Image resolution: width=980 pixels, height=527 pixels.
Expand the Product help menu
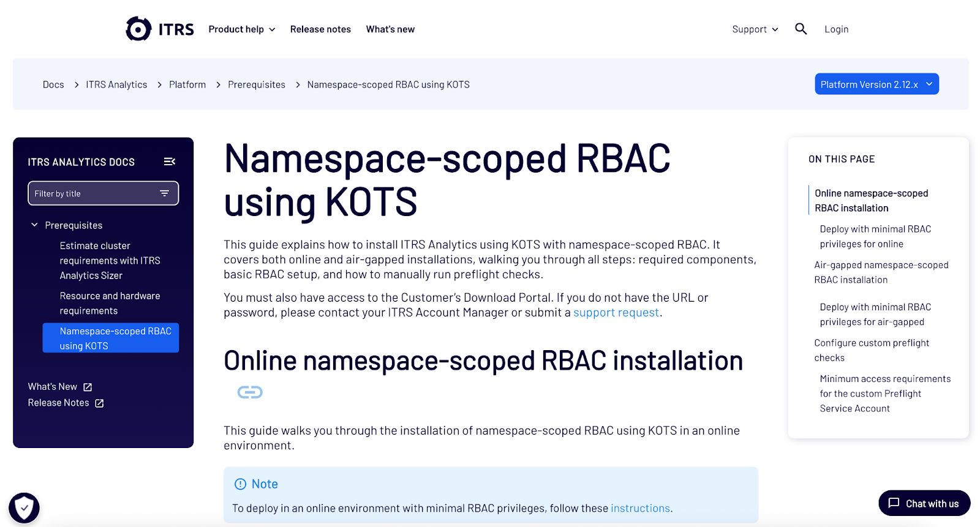click(242, 29)
